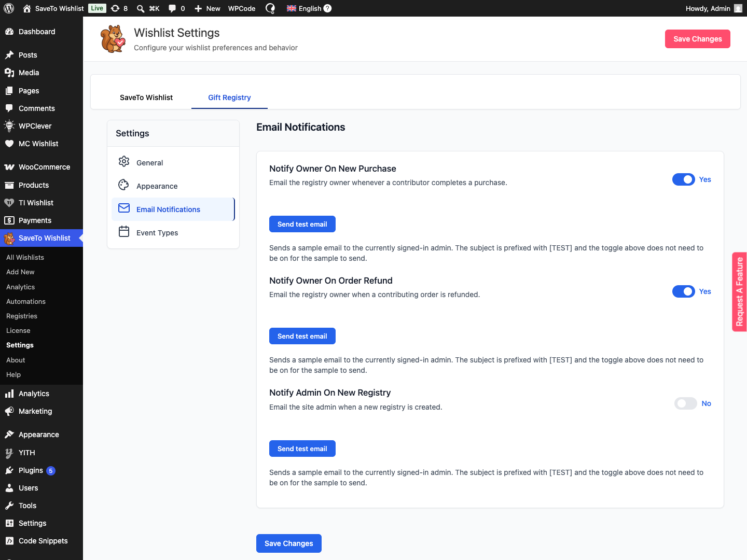
Task: Open Howdy, Admin account menu
Action: (x=714, y=8)
